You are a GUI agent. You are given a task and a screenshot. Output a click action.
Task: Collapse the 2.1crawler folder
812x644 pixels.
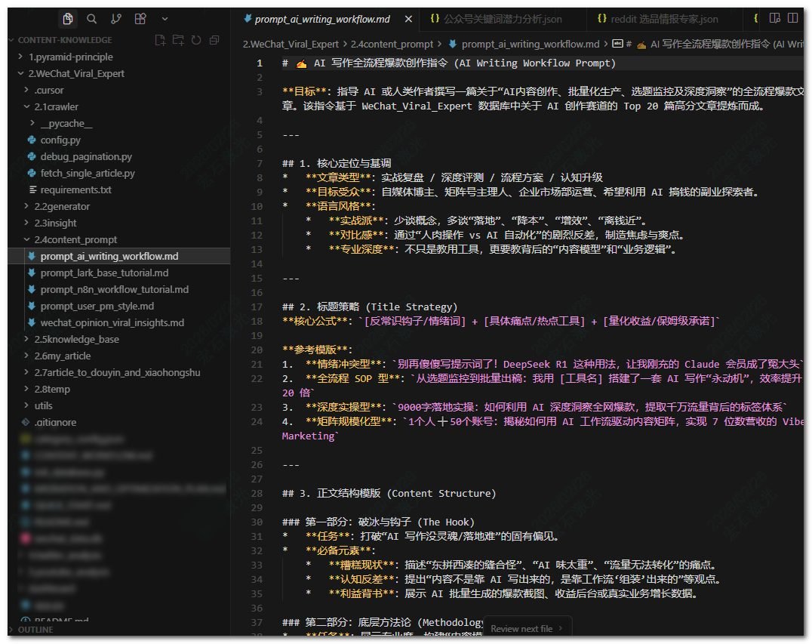56,106
